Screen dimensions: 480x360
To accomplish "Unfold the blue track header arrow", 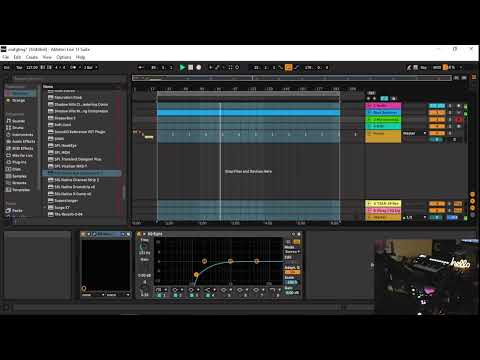I will click(369, 113).
